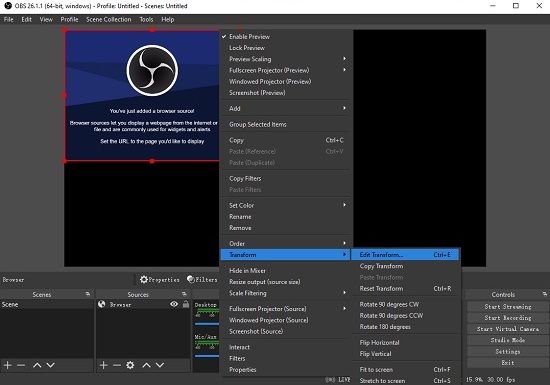Open Settings from the Controls panel

tap(508, 351)
